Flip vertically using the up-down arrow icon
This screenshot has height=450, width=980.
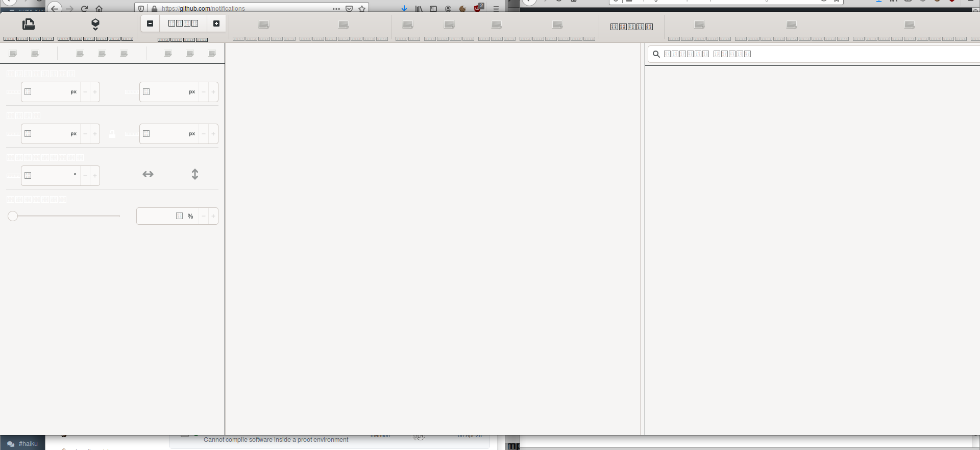click(x=195, y=174)
